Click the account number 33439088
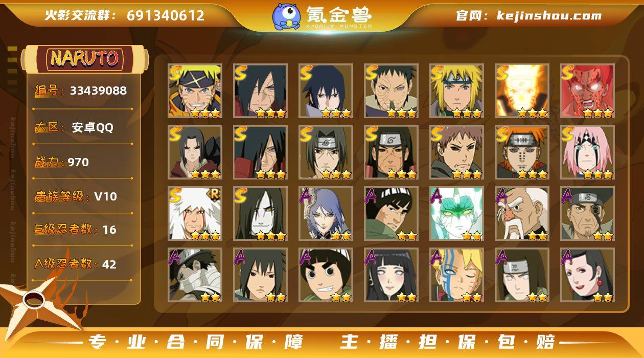The image size is (644, 358). [98, 91]
